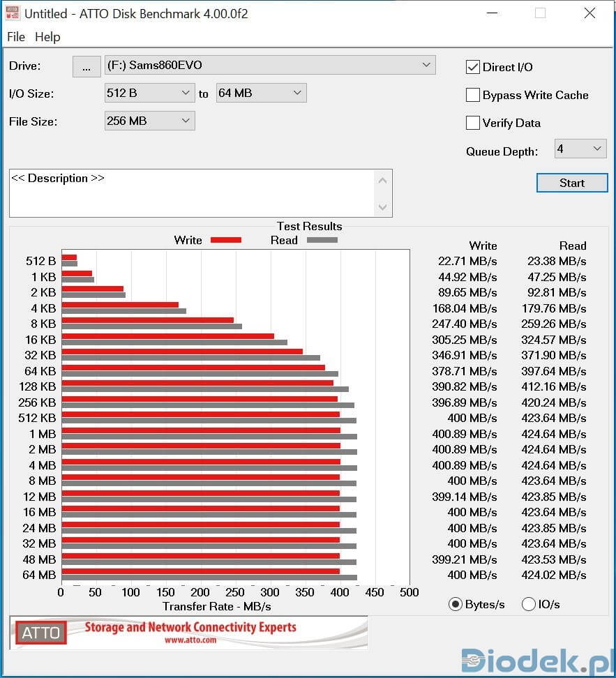The width and height of the screenshot is (616, 678).
Task: Enable Bypass Write Cache option
Action: click(473, 95)
